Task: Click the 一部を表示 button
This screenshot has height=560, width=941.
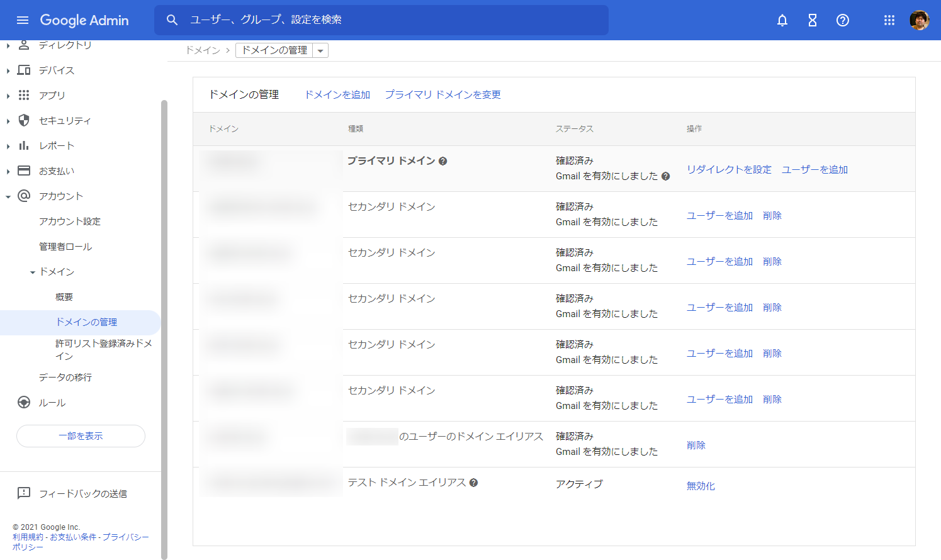Action: tap(81, 436)
